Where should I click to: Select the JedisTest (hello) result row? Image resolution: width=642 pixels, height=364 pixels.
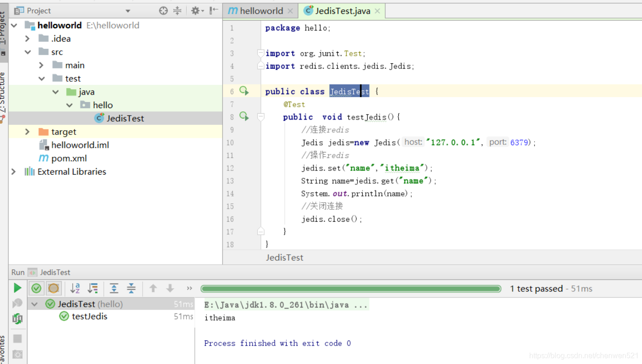(x=111, y=304)
